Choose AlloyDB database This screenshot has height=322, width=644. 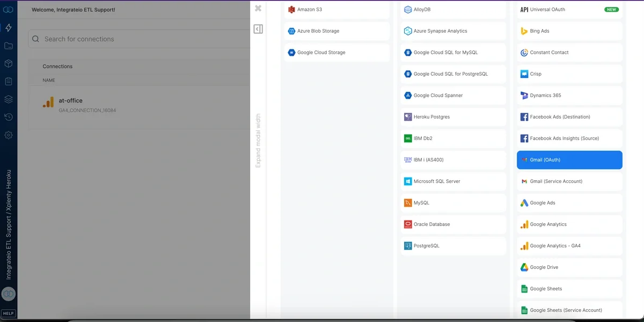point(453,10)
